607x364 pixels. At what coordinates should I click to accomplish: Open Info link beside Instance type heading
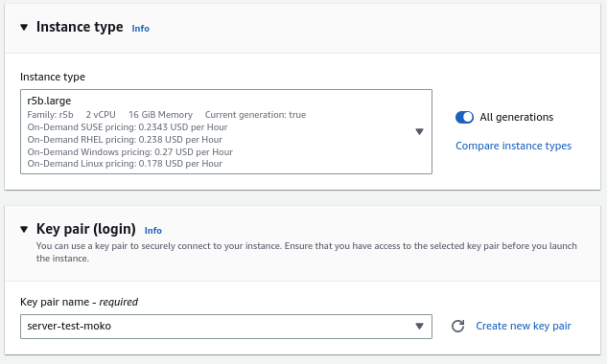pyautogui.click(x=140, y=29)
